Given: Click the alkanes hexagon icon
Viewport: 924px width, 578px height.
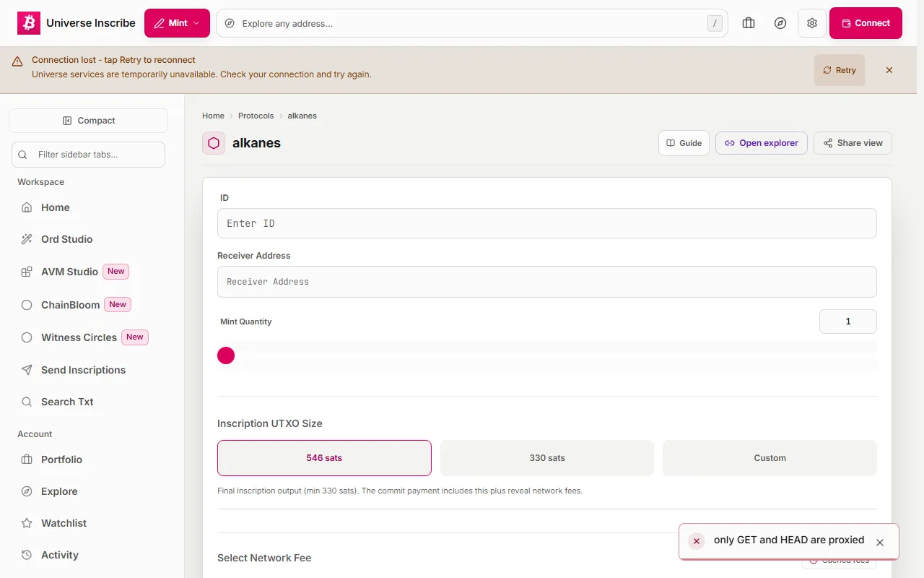Looking at the screenshot, I should [x=214, y=143].
